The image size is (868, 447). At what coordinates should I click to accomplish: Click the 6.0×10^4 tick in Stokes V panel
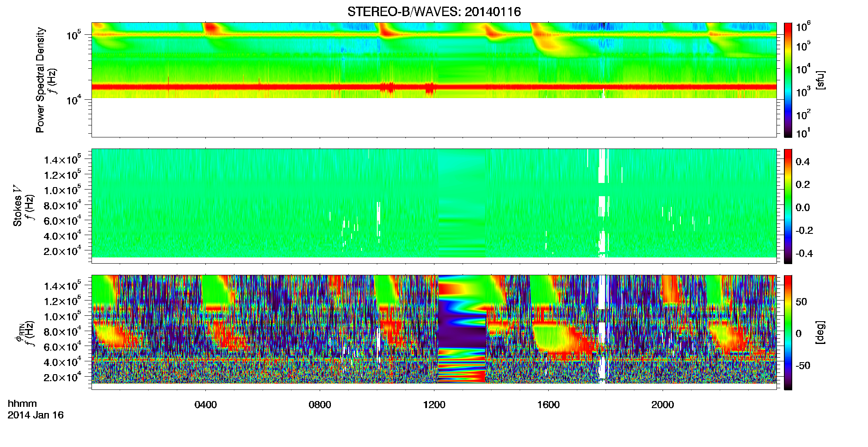pos(63,221)
